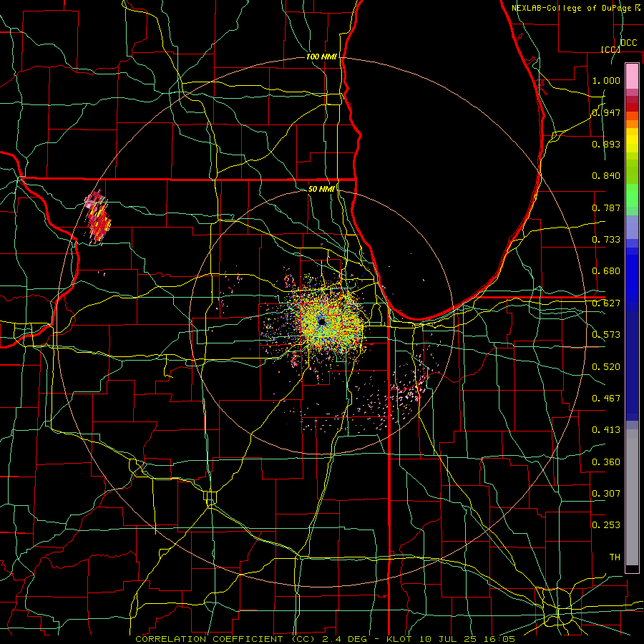Click the 50 NMI range ring label
The height and width of the screenshot is (644, 644).
(321, 189)
